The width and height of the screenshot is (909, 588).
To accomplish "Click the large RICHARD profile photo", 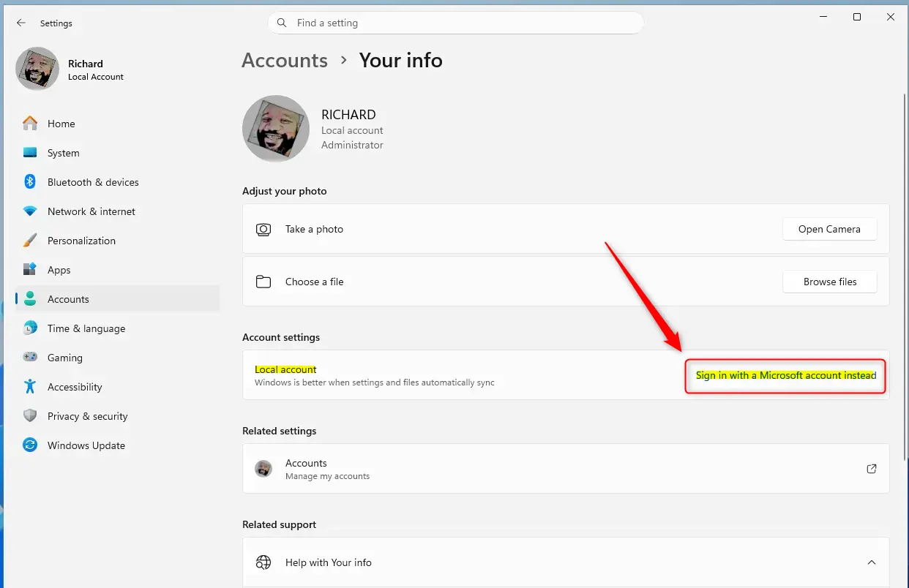I will [276, 129].
